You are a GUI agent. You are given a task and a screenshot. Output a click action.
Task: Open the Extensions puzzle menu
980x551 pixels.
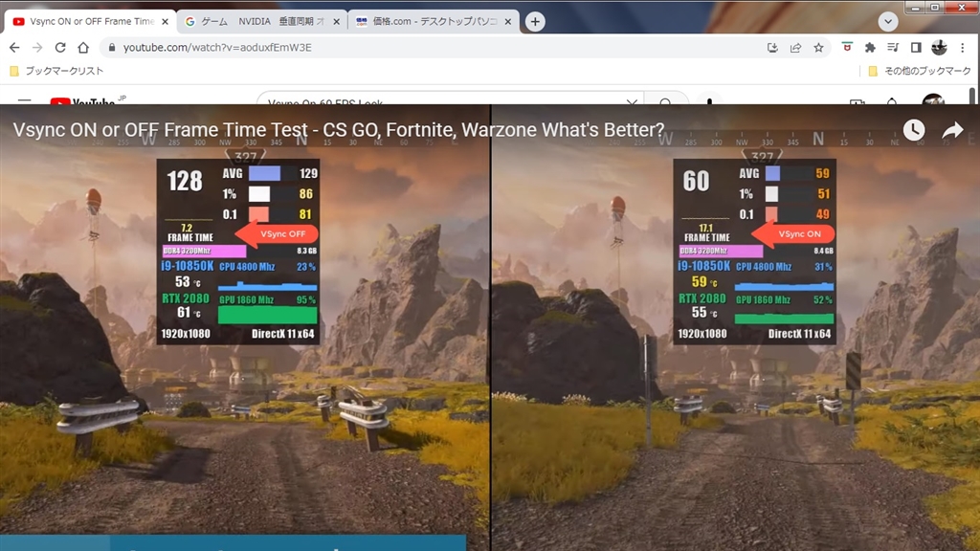coord(870,48)
